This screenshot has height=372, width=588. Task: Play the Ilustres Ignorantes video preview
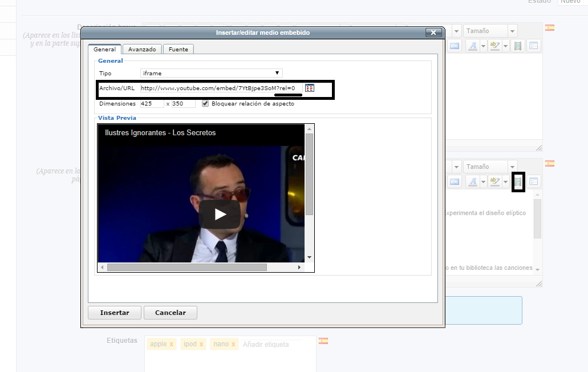tap(220, 214)
